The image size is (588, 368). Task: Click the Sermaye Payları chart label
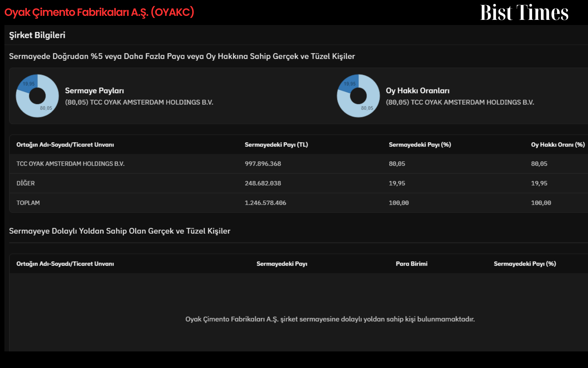click(x=94, y=91)
